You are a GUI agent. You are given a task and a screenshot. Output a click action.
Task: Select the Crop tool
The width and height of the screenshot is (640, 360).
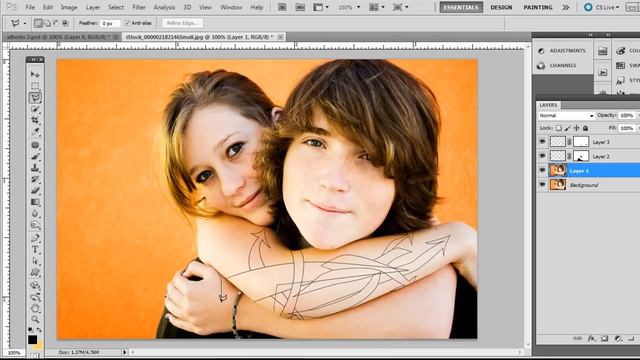click(35, 120)
